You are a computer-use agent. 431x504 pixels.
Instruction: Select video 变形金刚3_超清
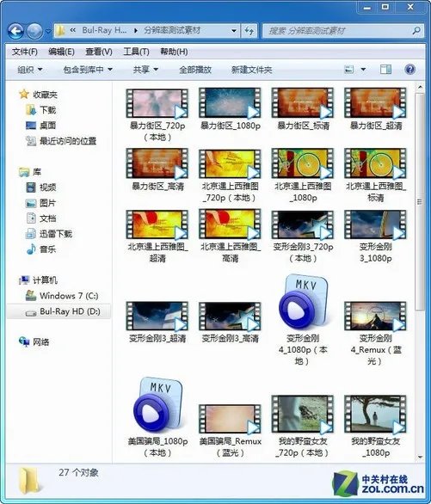point(157,322)
